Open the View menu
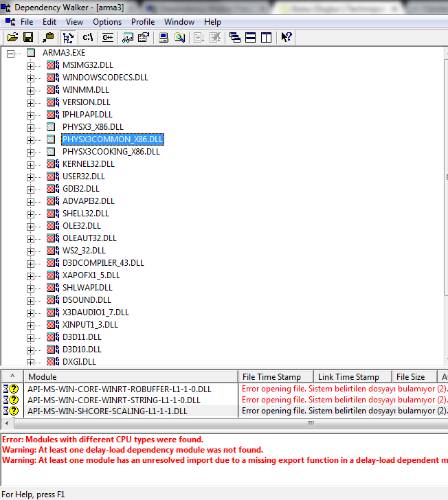This screenshot has height=500, width=448. click(74, 22)
